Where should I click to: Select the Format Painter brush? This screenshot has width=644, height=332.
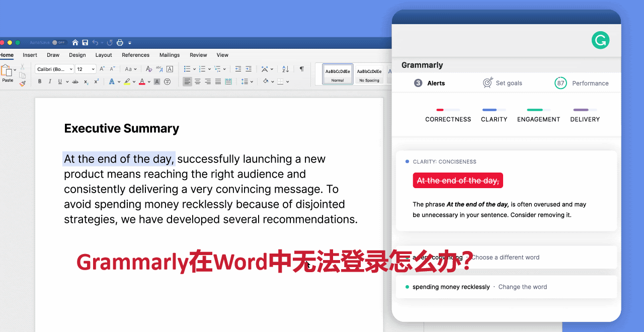tap(22, 84)
